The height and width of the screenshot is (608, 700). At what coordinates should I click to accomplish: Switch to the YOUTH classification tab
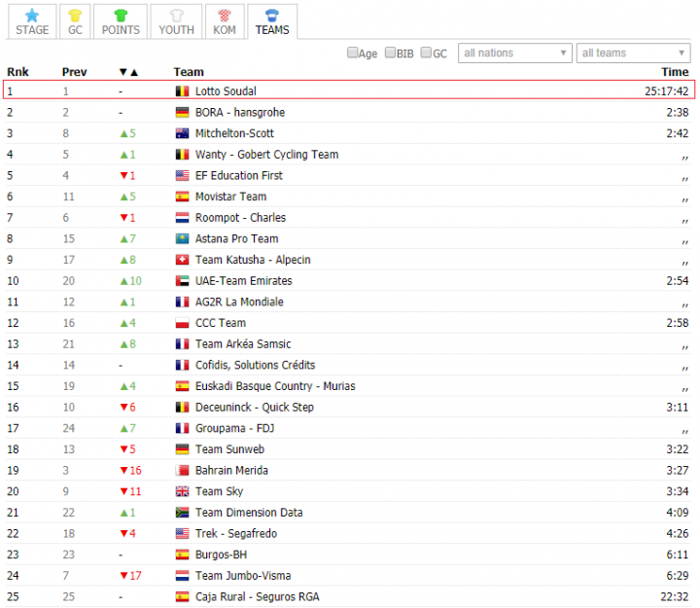click(176, 22)
